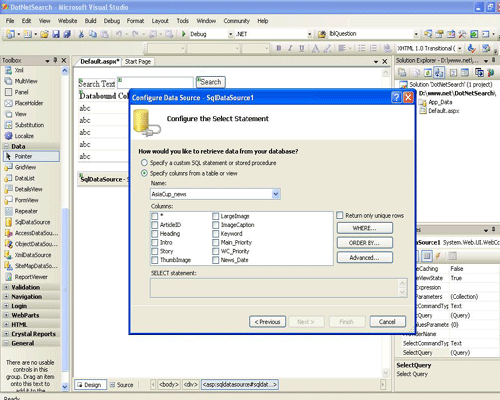Image resolution: width=500 pixels, height=400 pixels.
Task: Open the AsiaCup_news table name dropdown
Action: (x=276, y=194)
